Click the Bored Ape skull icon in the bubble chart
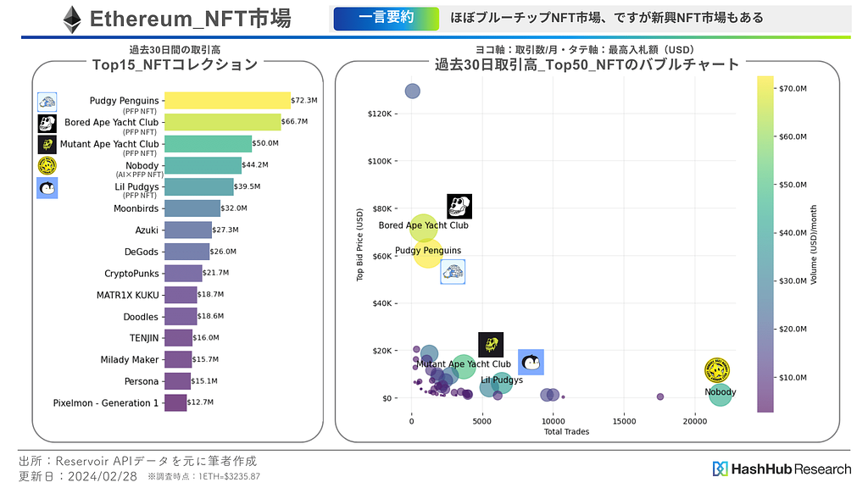 459,206
